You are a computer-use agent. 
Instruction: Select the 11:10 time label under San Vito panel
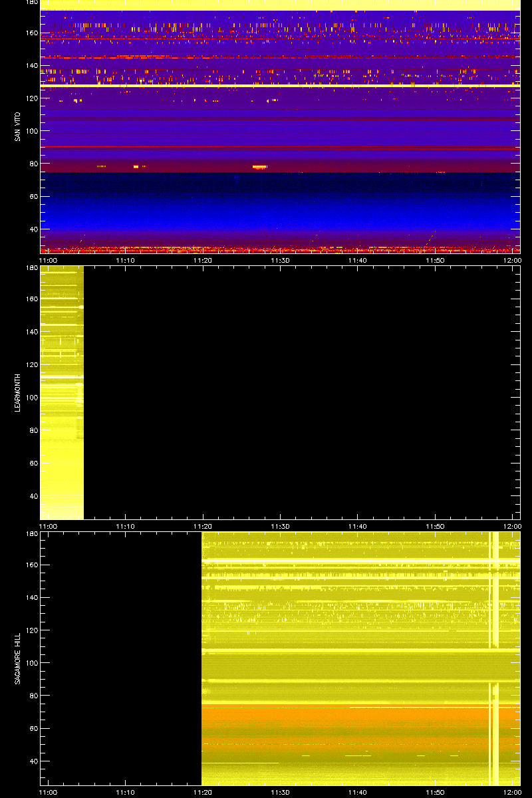coord(126,260)
